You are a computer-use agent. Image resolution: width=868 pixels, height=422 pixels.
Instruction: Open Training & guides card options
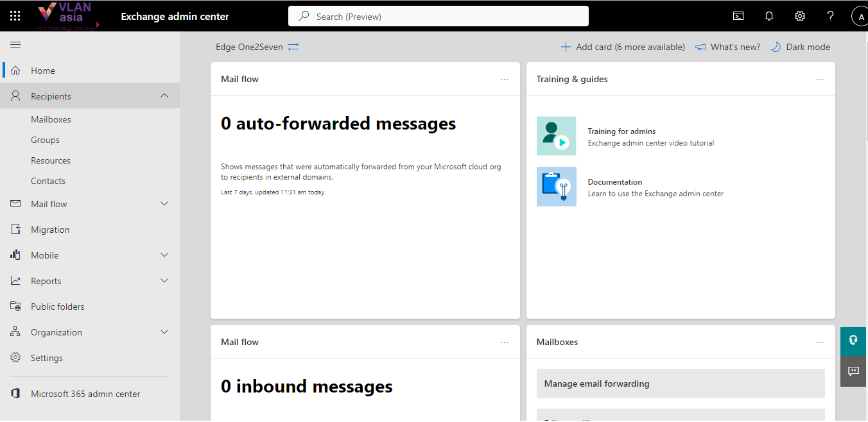coord(820,80)
